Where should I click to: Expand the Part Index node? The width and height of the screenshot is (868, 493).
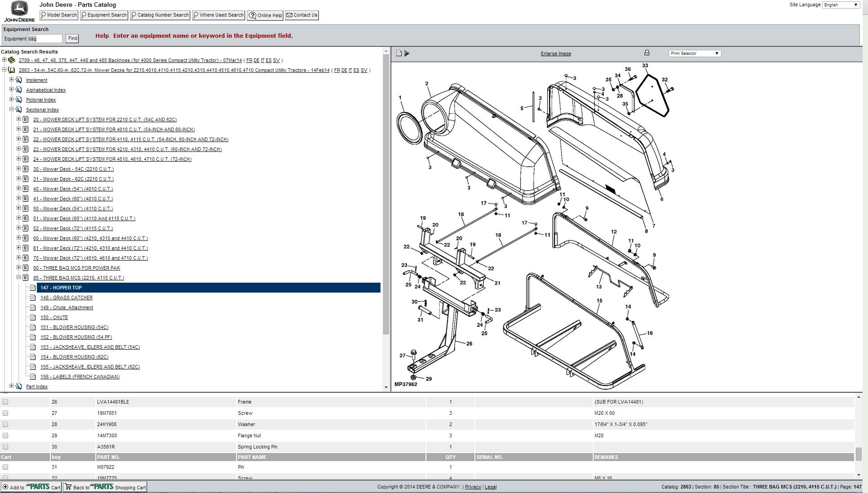(12, 386)
